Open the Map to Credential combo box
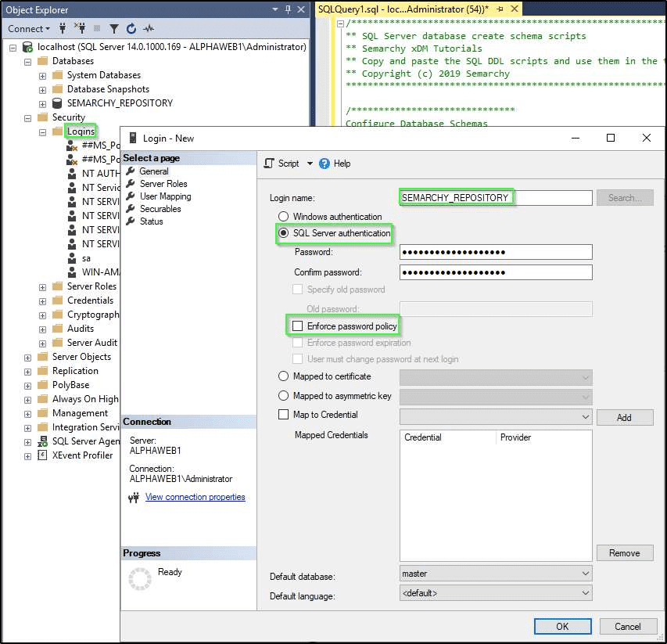 click(496, 417)
